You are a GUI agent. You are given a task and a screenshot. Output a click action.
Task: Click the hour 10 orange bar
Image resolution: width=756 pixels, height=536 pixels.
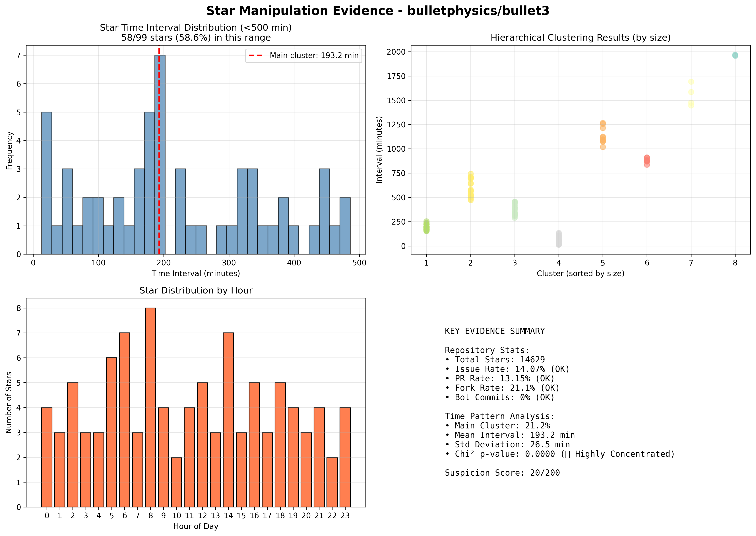[x=176, y=482]
